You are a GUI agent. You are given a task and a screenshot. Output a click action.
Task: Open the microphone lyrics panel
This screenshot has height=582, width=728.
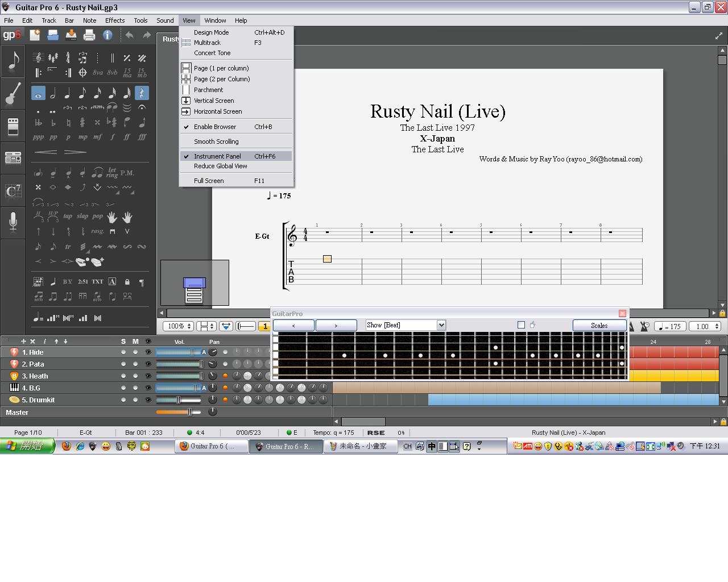point(13,221)
